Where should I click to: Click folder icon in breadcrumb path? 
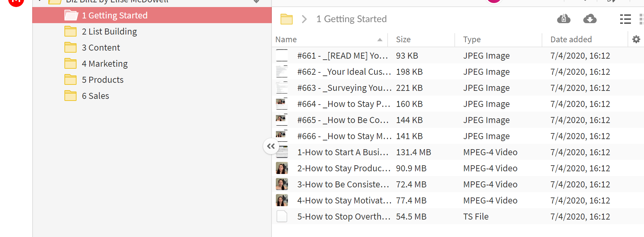tap(287, 19)
